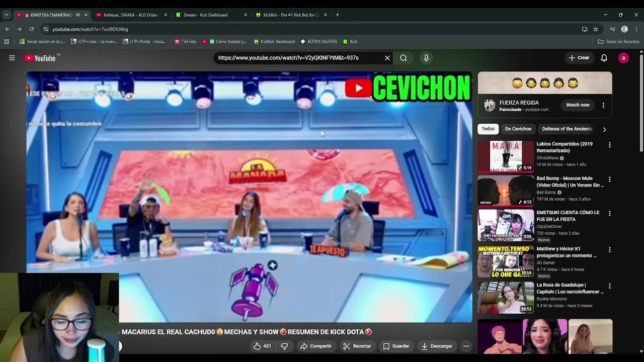Open options for Moscow Mule video
The width and height of the screenshot is (644, 362).
pos(609,179)
